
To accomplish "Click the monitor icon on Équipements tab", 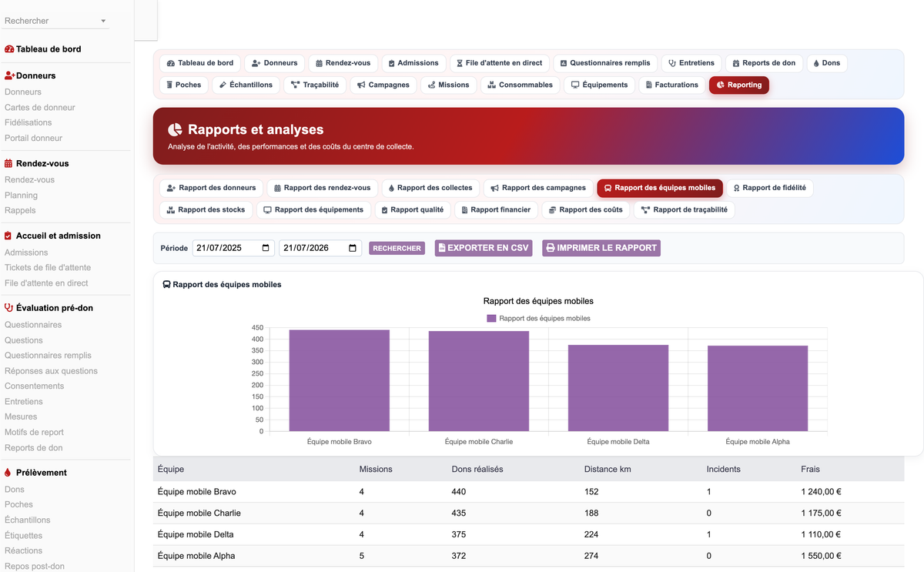I will [x=575, y=85].
